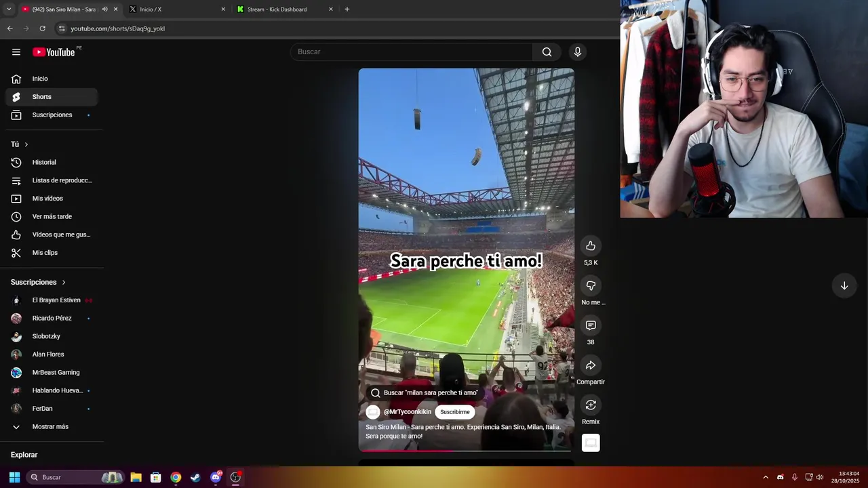Open Ricardo Pérez channel
The image size is (868, 488).
52,319
